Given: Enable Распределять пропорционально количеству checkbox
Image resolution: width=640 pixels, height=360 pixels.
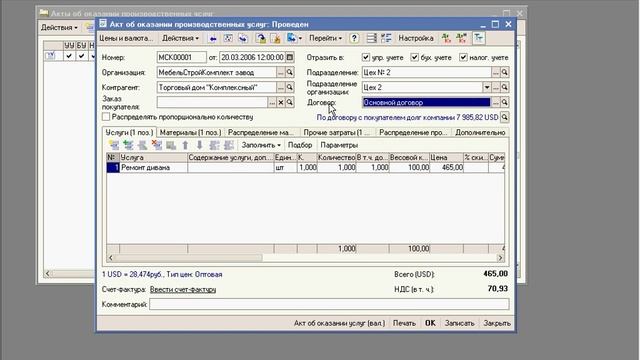Looking at the screenshot, I should point(106,117).
